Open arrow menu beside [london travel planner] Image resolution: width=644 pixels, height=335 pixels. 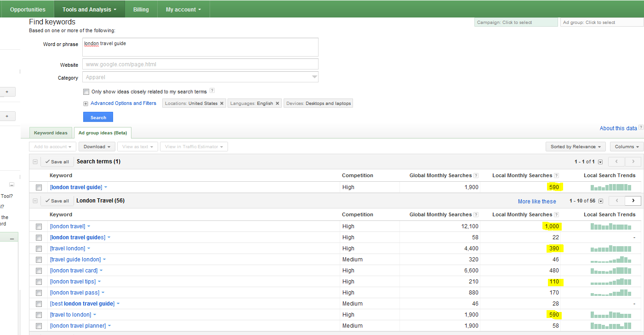pyautogui.click(x=109, y=326)
